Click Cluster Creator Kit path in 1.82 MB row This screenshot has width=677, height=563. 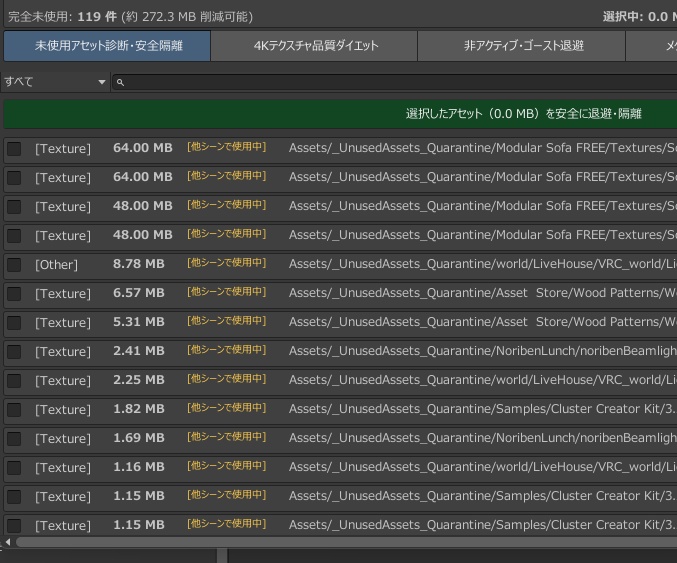pos(483,408)
